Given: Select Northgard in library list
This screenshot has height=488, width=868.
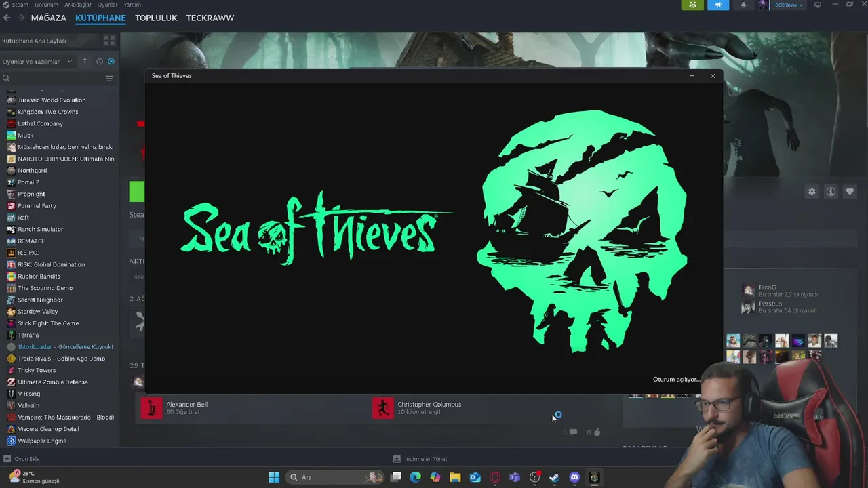Looking at the screenshot, I should tap(60, 171).
